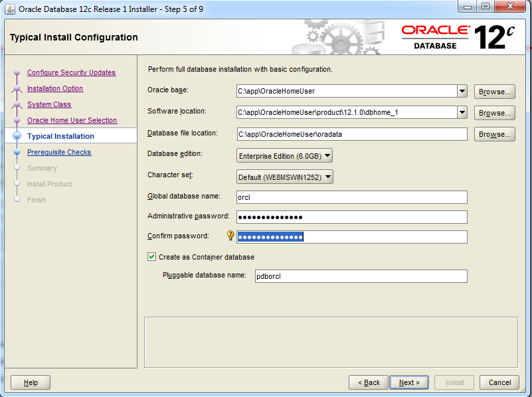The height and width of the screenshot is (397, 532).
Task: Click the Pluggable database name field
Action: [x=361, y=276]
